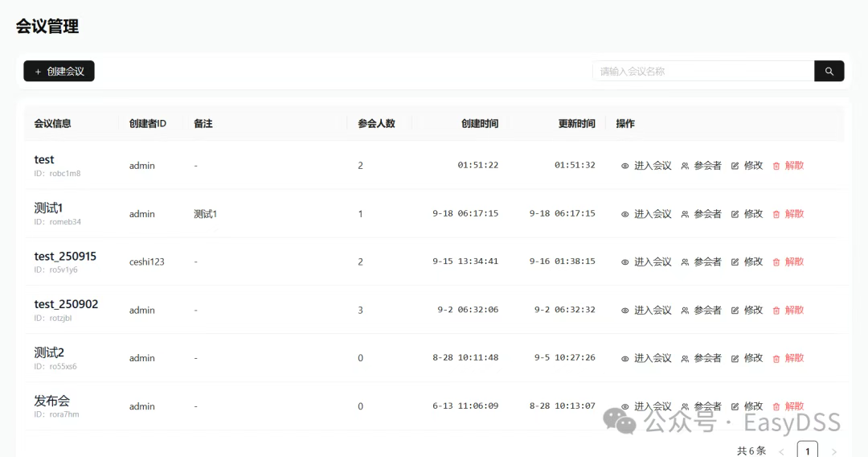Click participants icon for 测试1 meeting
Viewport: 868px width, 457px height.
[x=685, y=214]
